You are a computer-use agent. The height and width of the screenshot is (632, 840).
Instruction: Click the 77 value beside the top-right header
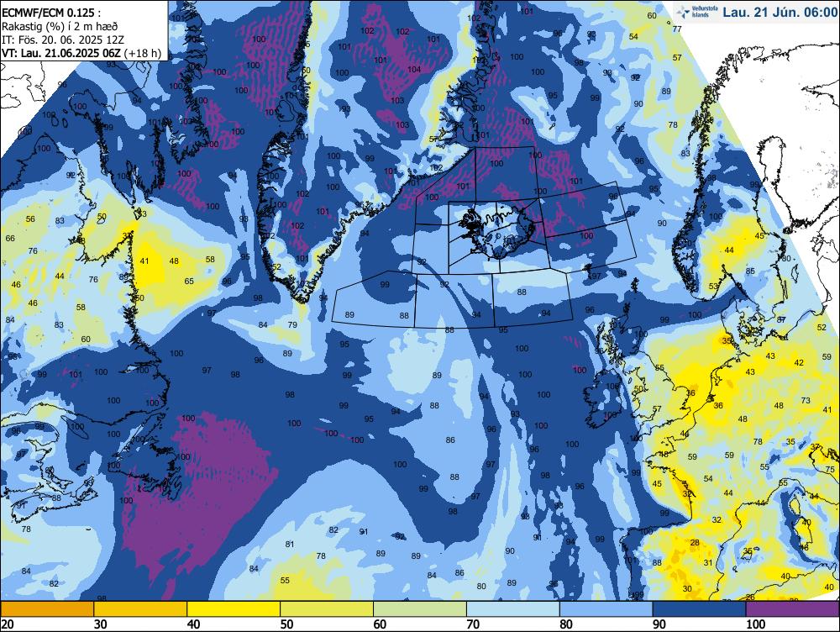677,29
